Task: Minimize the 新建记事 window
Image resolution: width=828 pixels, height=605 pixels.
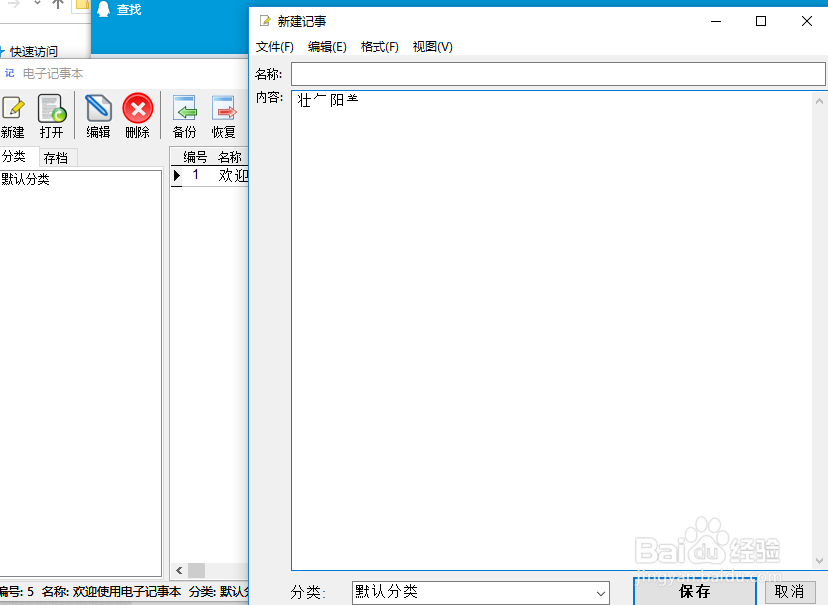Action: 716,21
